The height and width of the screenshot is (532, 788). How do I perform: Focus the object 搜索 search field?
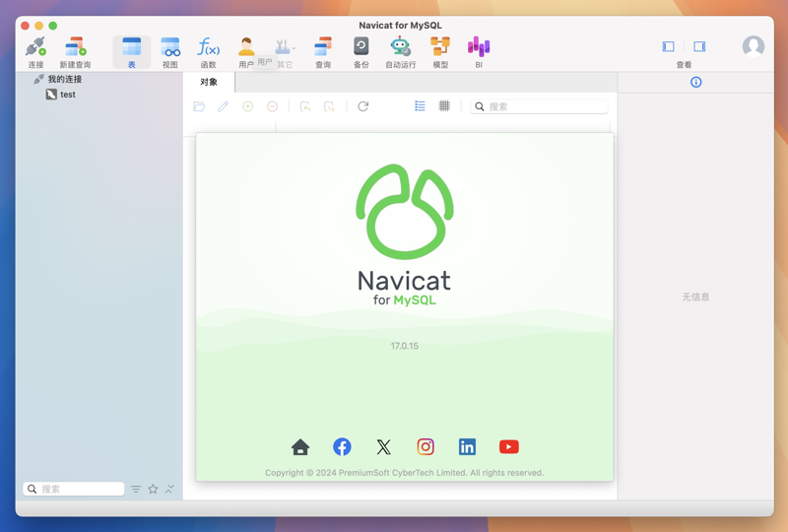539,106
